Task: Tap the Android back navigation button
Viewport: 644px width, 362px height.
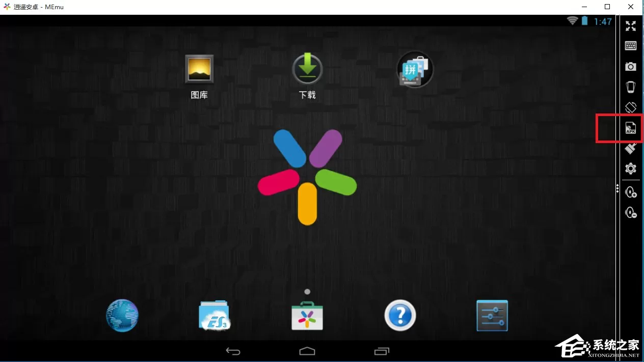Action: click(233, 351)
